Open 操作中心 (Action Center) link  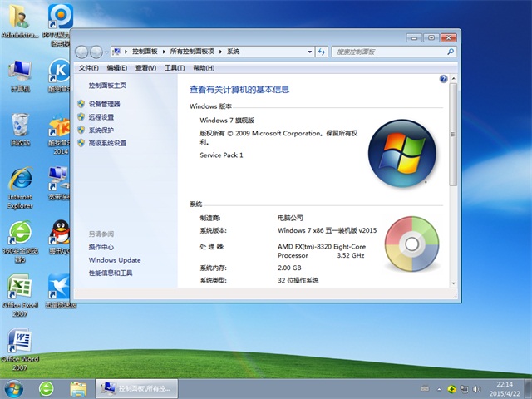(101, 247)
